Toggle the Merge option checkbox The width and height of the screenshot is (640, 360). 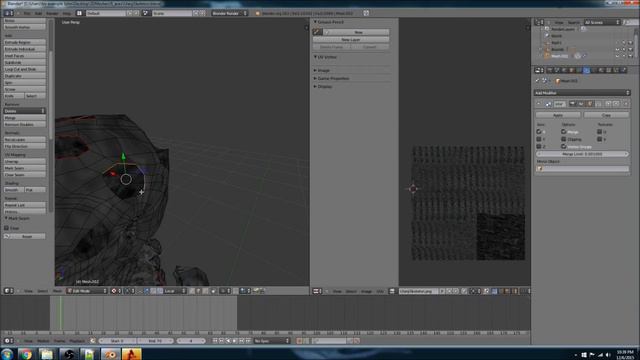click(564, 132)
